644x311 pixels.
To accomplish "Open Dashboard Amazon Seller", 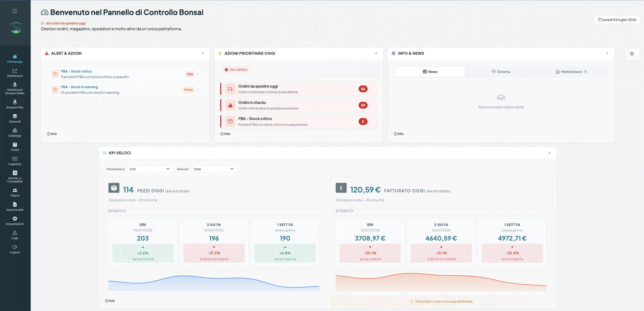I will (15, 89).
